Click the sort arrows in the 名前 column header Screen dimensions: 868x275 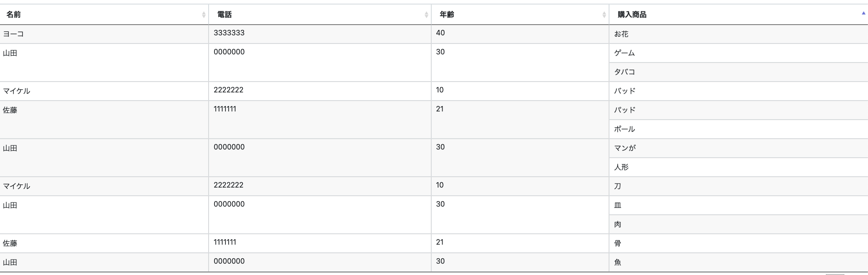[204, 15]
